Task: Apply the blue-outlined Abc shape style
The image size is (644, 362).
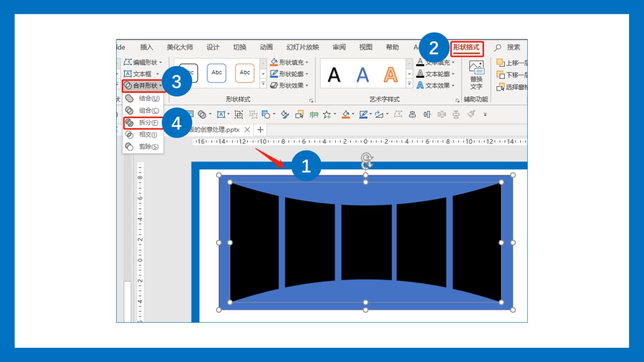Action: click(216, 73)
